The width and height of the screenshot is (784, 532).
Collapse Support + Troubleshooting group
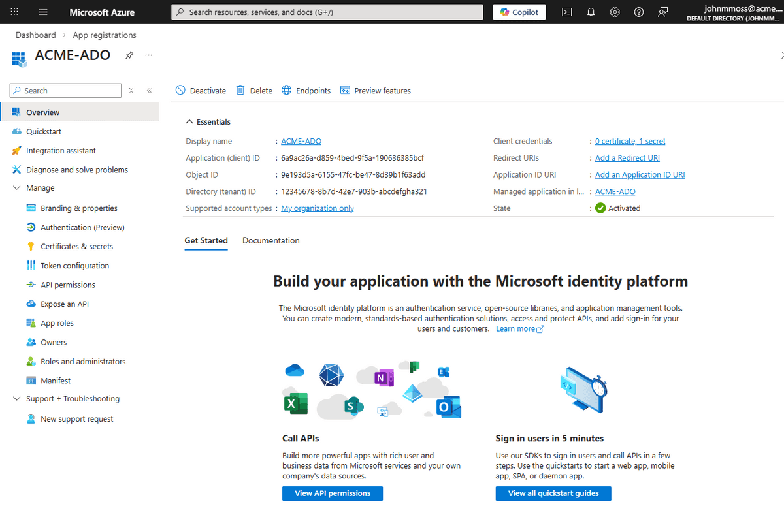(16, 398)
